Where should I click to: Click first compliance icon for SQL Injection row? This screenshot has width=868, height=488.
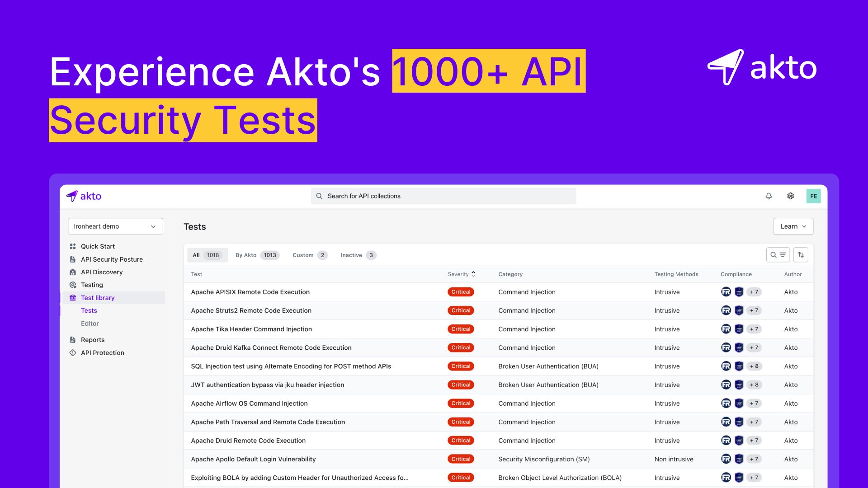point(726,366)
